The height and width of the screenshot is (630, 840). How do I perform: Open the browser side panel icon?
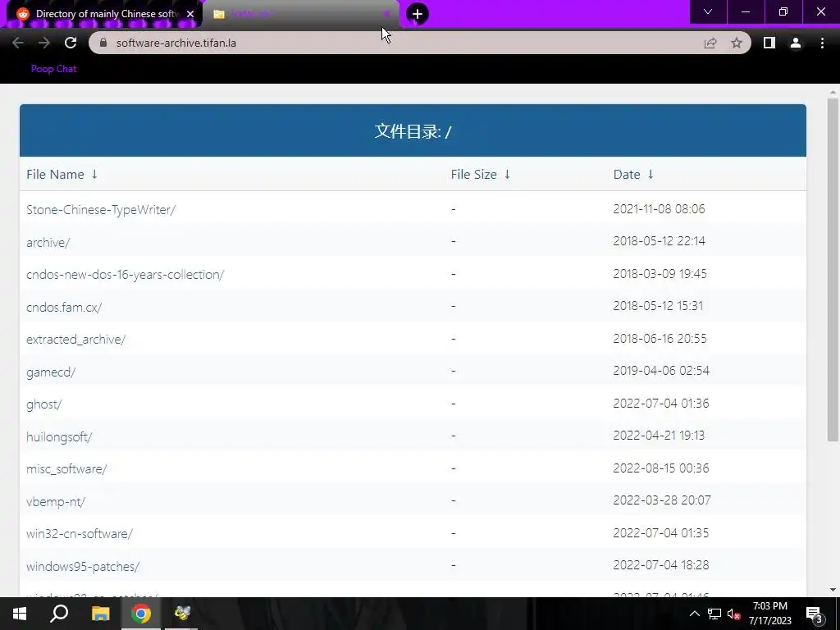[769, 43]
